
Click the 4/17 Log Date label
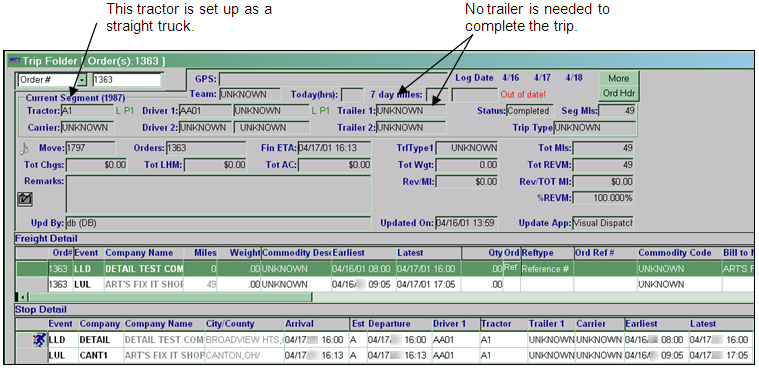(542, 77)
